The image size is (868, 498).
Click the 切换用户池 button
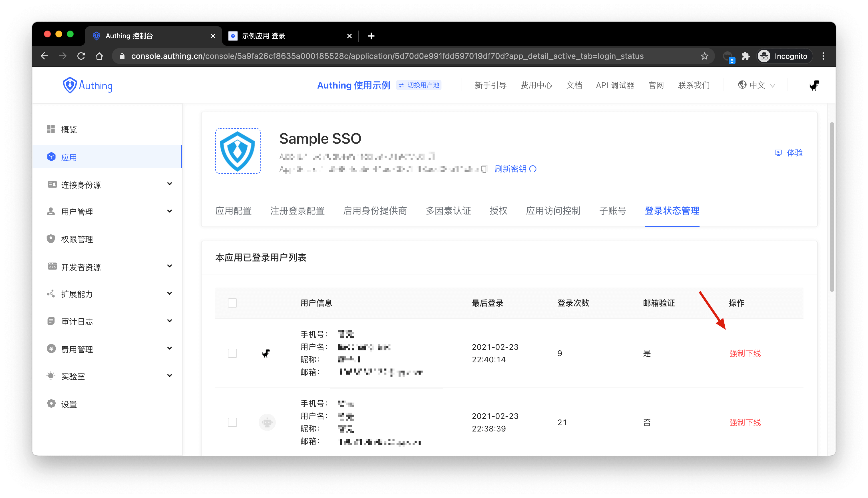tap(419, 85)
